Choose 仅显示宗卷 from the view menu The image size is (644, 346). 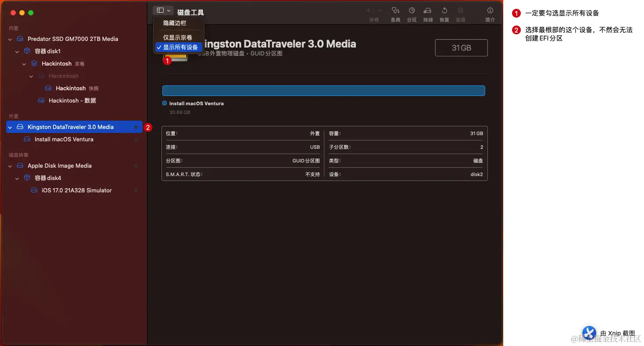179,37
